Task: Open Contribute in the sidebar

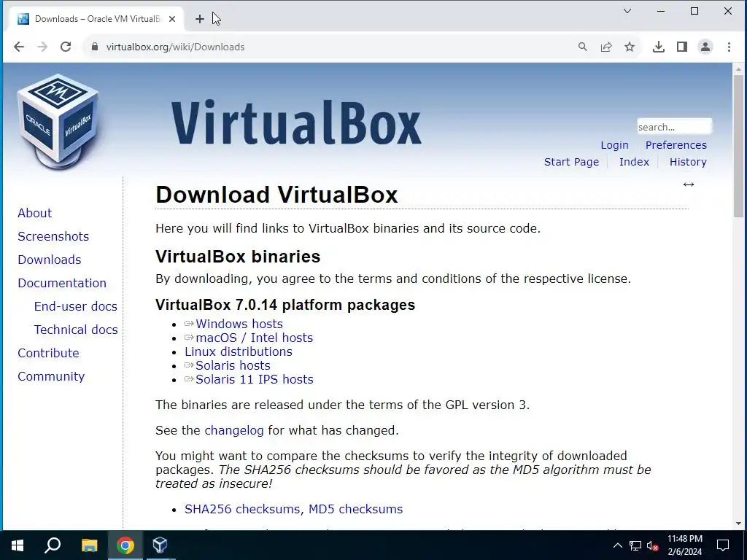Action: point(48,353)
